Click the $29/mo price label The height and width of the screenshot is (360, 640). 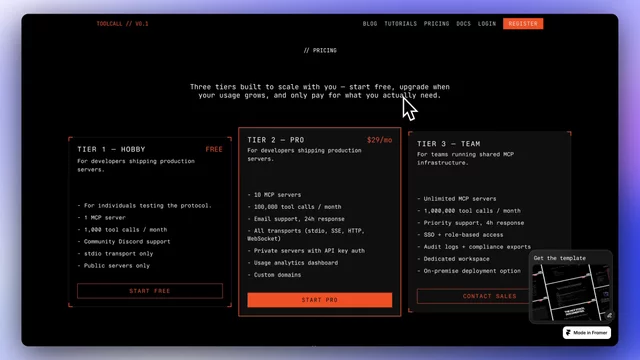[380, 140]
